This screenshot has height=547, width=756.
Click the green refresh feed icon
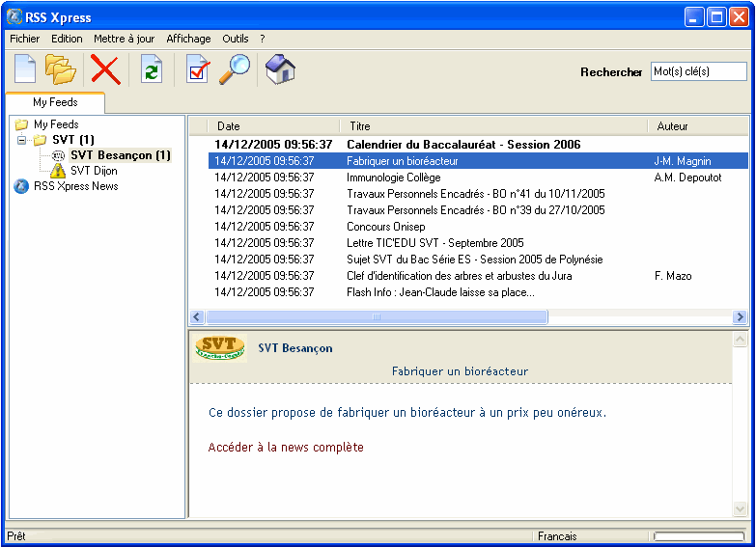click(152, 69)
